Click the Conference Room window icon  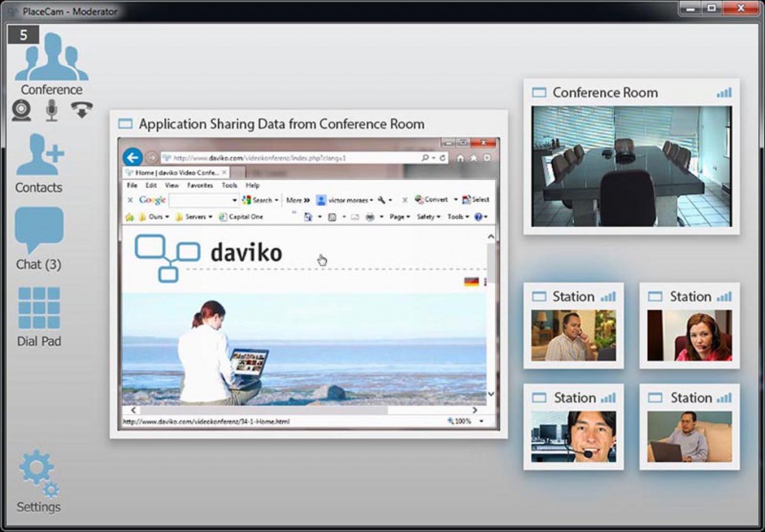coord(539,93)
